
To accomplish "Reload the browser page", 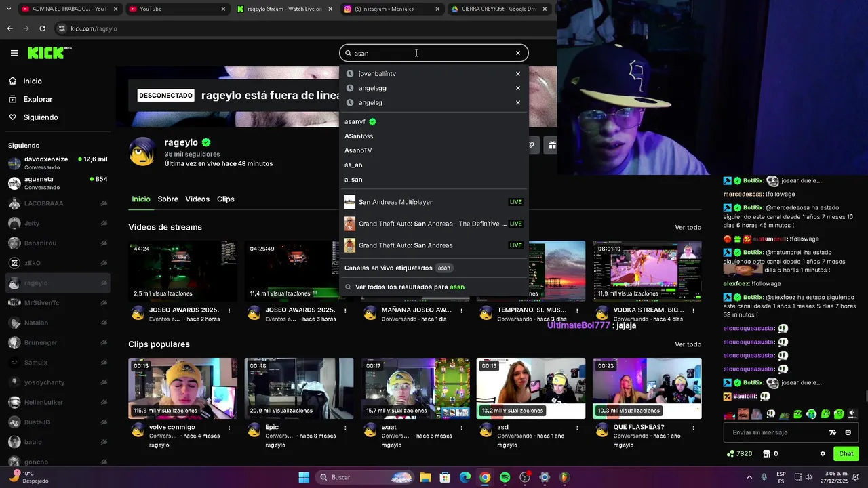I will pyautogui.click(x=42, y=28).
